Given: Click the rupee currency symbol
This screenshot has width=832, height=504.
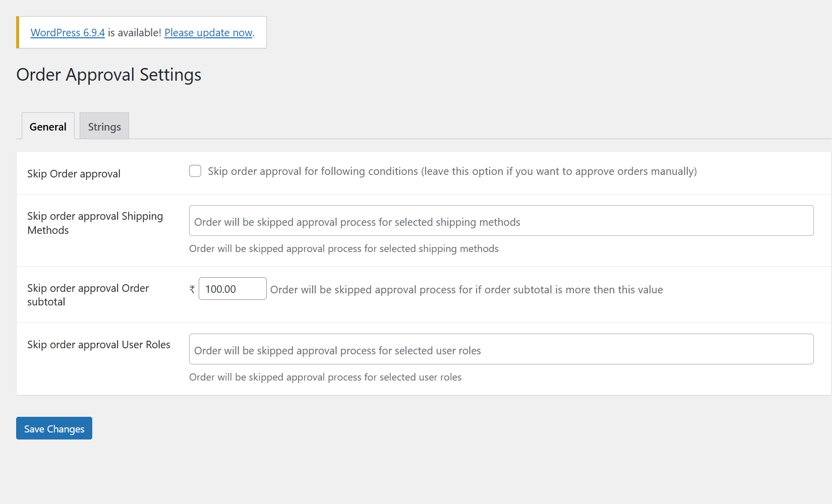Looking at the screenshot, I should coord(192,289).
